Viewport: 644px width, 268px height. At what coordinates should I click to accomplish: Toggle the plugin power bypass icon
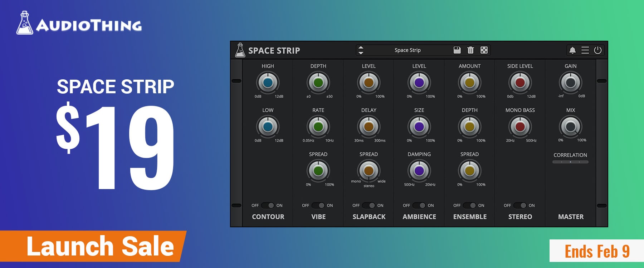(x=597, y=50)
